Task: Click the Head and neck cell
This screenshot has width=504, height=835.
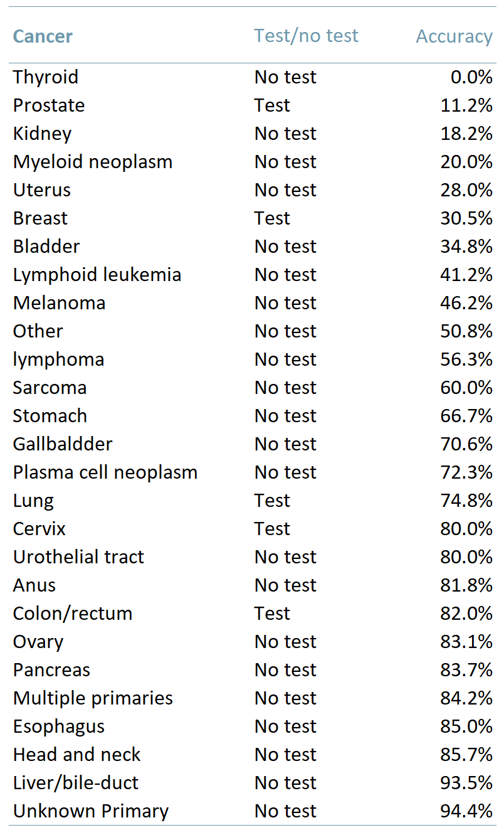Action: coord(77,755)
